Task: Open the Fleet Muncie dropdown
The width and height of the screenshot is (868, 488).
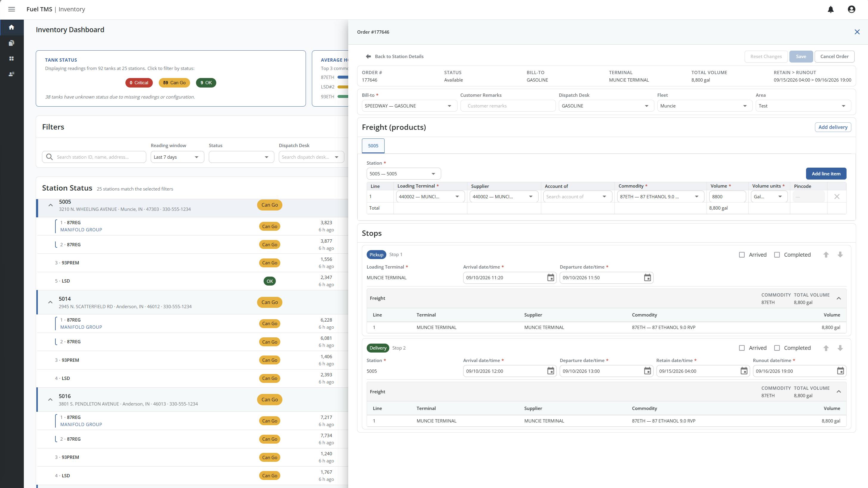Action: [704, 106]
